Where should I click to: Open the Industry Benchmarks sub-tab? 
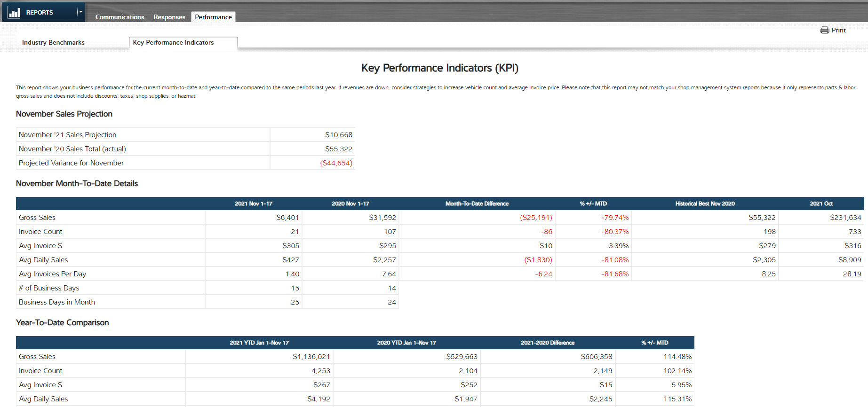(53, 42)
